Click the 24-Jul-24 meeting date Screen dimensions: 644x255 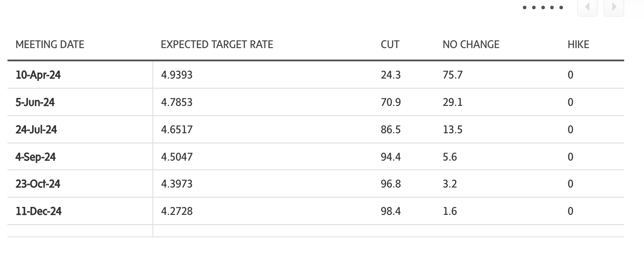coord(36,130)
